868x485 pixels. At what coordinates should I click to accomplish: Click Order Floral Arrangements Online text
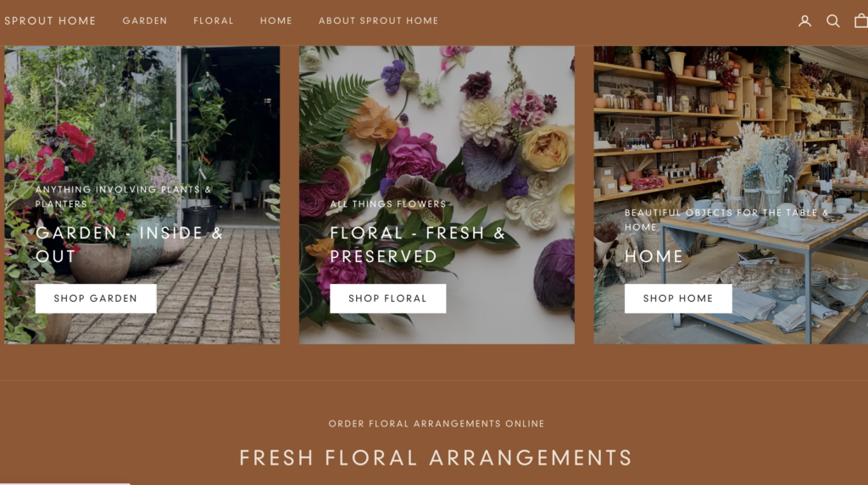[437, 424]
